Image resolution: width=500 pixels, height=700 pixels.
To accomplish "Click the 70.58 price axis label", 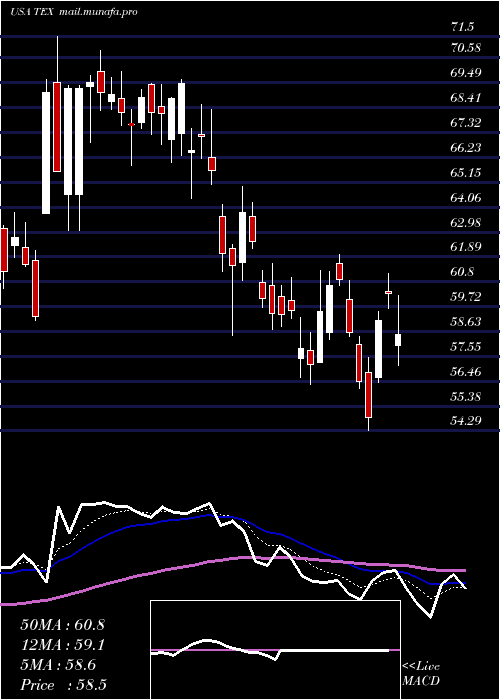I will click(466, 47).
